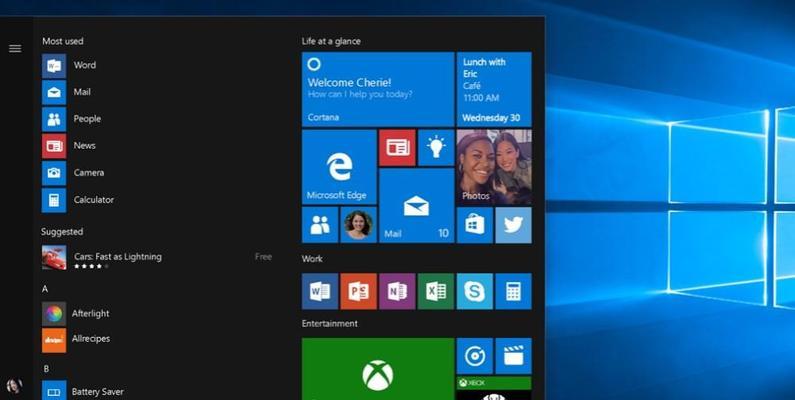
Task: Click the Free price label
Action: click(263, 257)
